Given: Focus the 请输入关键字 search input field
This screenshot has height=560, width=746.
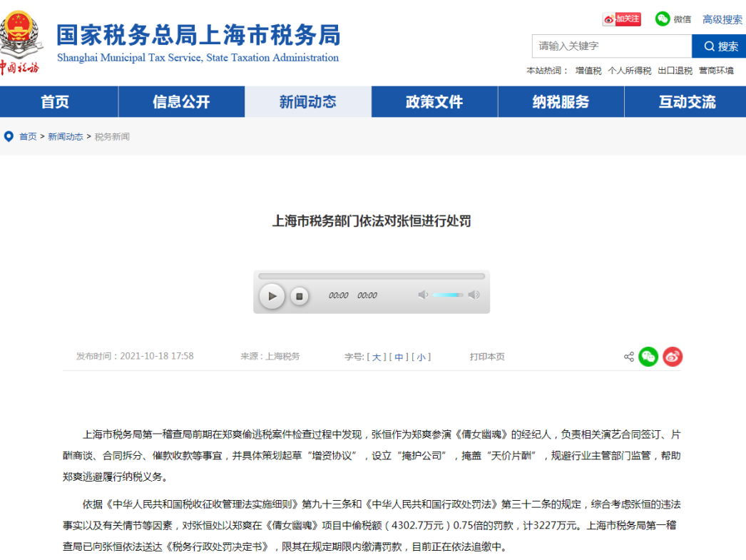Looking at the screenshot, I should [611, 46].
